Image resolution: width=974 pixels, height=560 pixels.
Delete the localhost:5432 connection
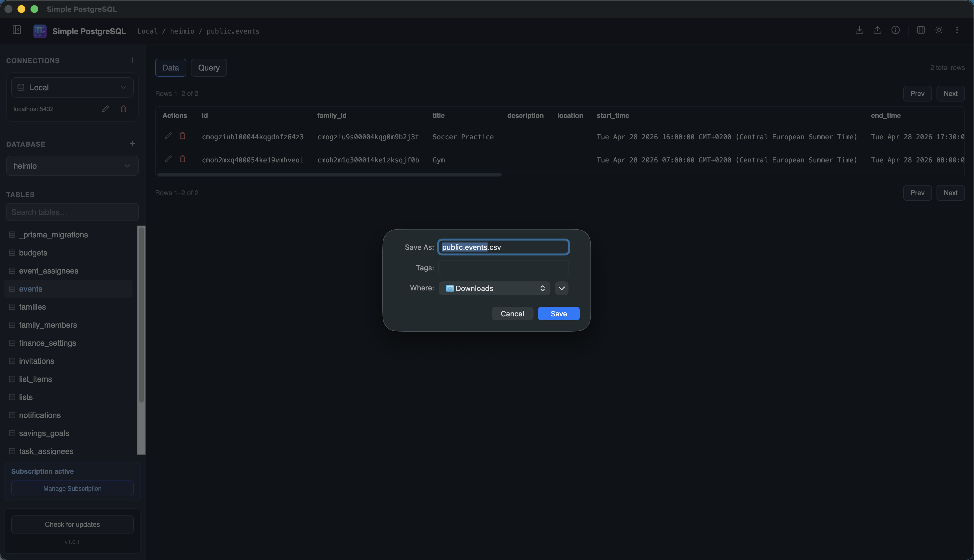pyautogui.click(x=124, y=109)
